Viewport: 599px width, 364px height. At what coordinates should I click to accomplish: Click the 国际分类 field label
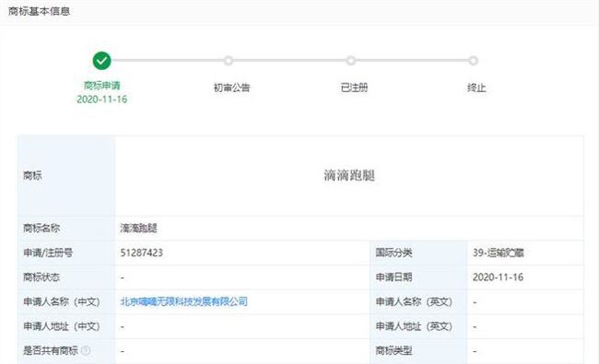[x=393, y=252]
